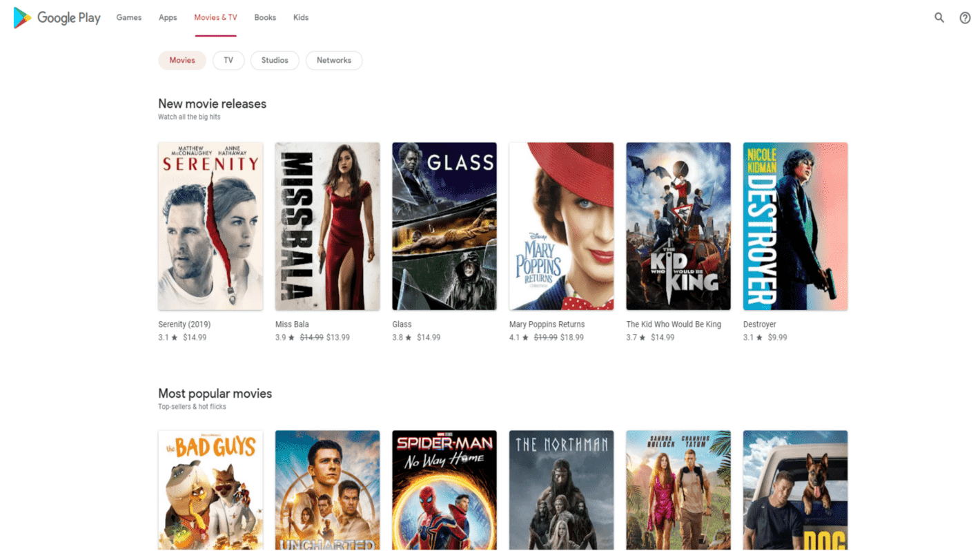The width and height of the screenshot is (980, 551).
Task: Open the Mary Poppins Returns poster
Action: tap(561, 226)
